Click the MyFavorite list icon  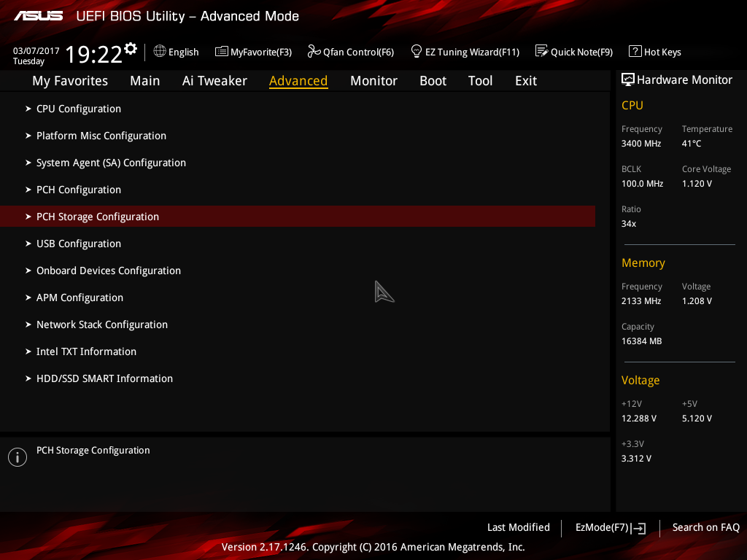click(x=222, y=51)
